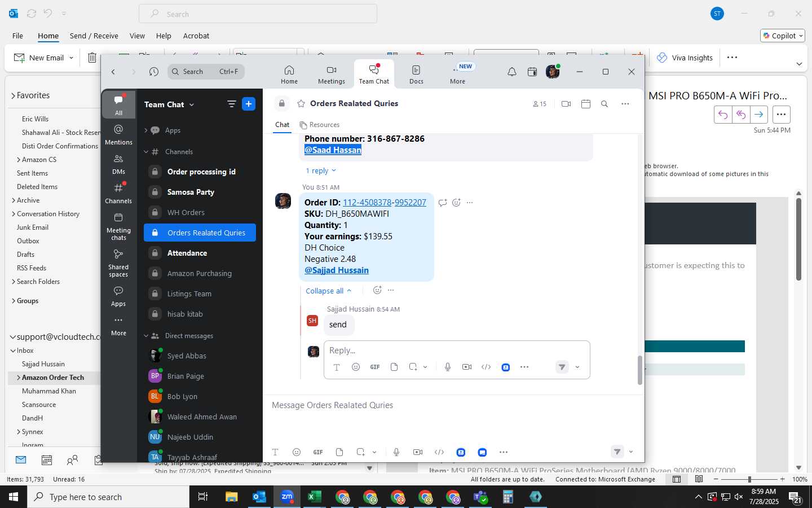
Task: Open main message send options dropdown
Action: (631, 452)
